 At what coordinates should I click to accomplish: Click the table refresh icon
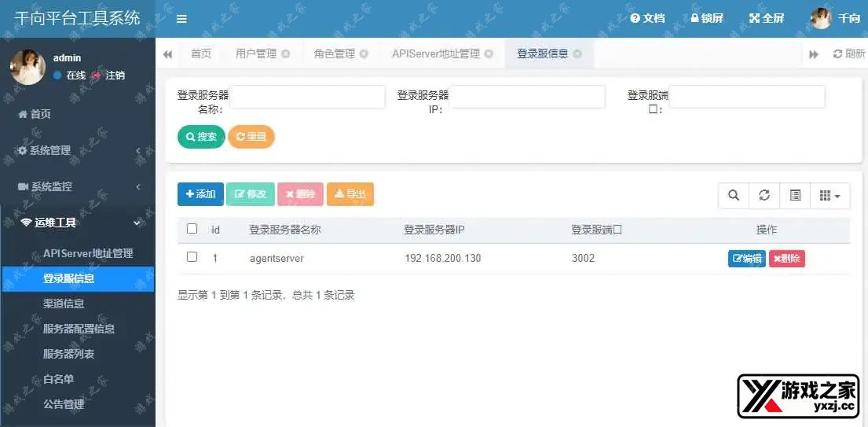764,196
